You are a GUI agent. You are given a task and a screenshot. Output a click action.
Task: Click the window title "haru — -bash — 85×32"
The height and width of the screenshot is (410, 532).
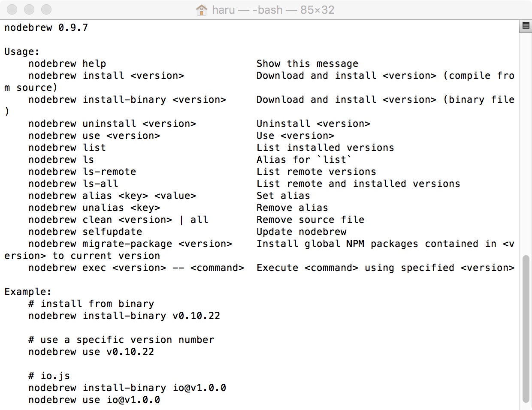pos(273,10)
